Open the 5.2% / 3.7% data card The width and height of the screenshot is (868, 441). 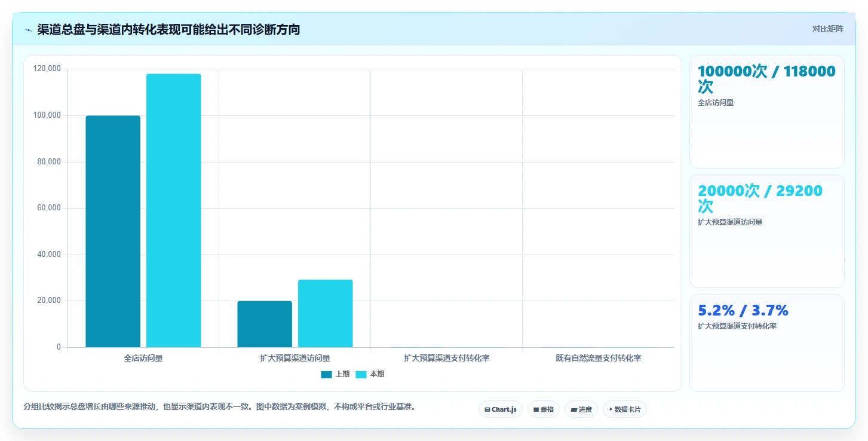click(767, 343)
